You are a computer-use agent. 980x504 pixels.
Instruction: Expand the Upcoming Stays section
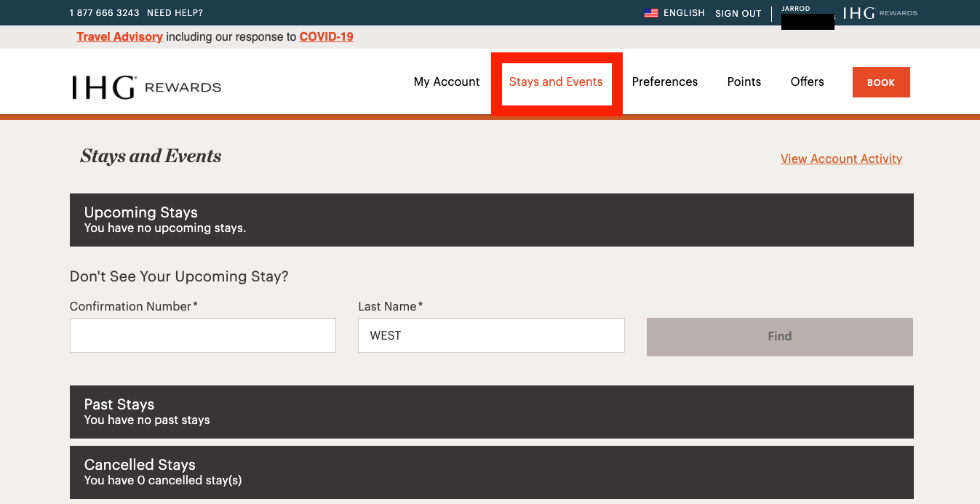[x=492, y=220]
